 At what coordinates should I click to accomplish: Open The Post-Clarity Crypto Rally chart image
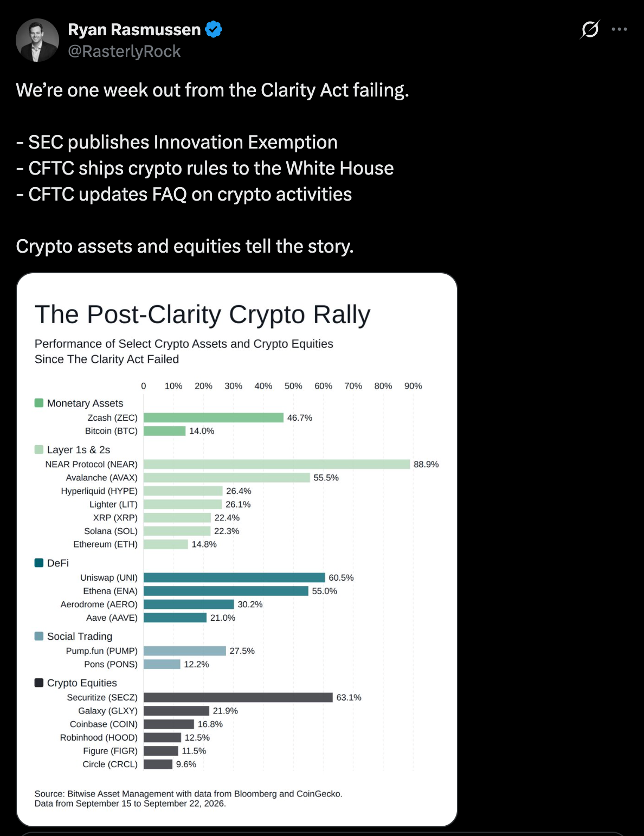237,550
